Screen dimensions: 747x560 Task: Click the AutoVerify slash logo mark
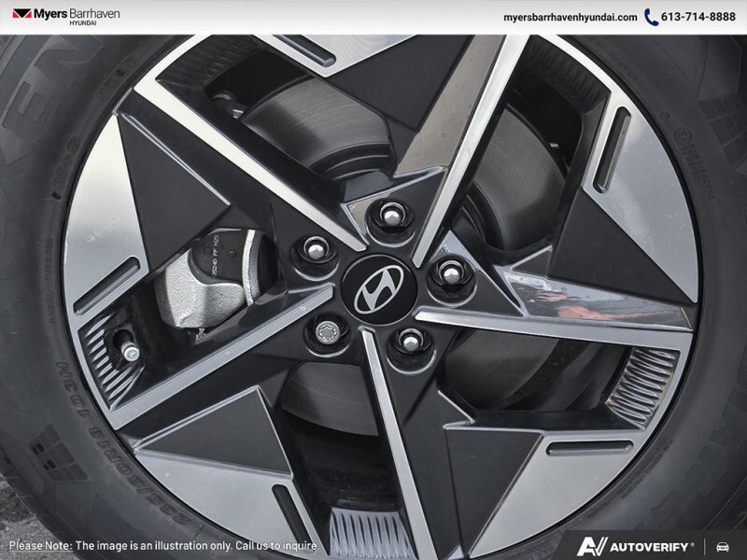[x=596, y=543]
